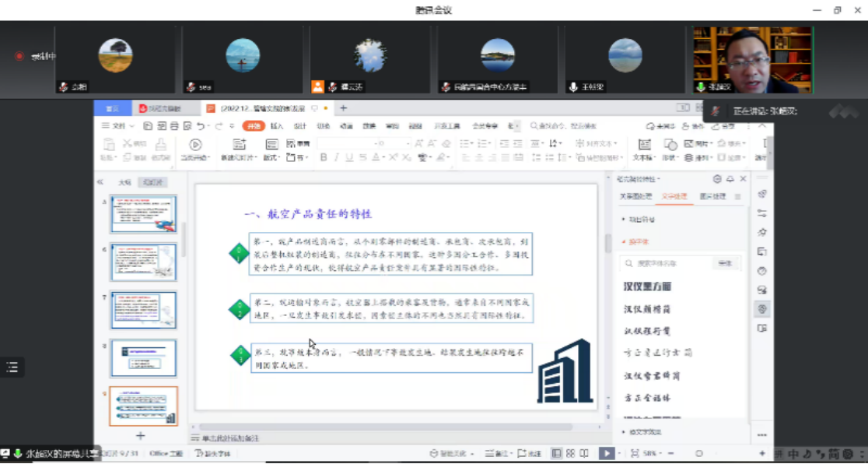Click the zoom slider in status bar

click(698, 453)
